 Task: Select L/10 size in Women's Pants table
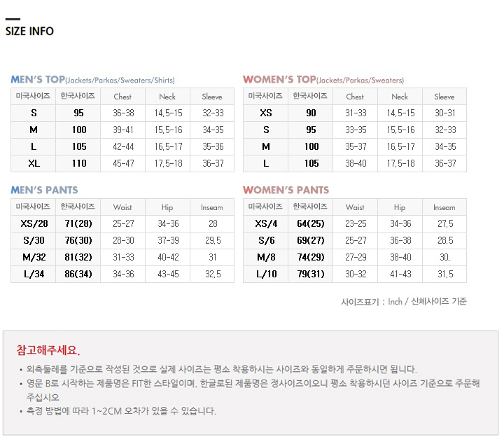point(266,274)
